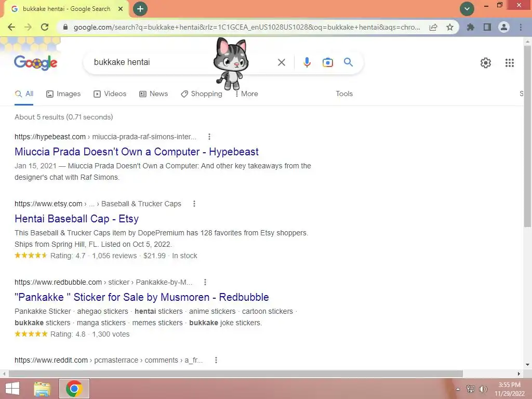
Task: Bookmark this tab with the star
Action: coord(450,27)
